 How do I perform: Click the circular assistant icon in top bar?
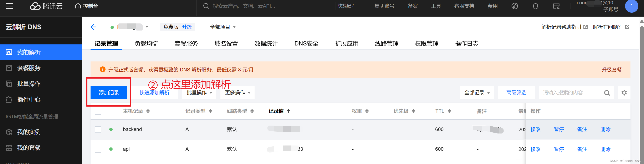[x=515, y=6]
